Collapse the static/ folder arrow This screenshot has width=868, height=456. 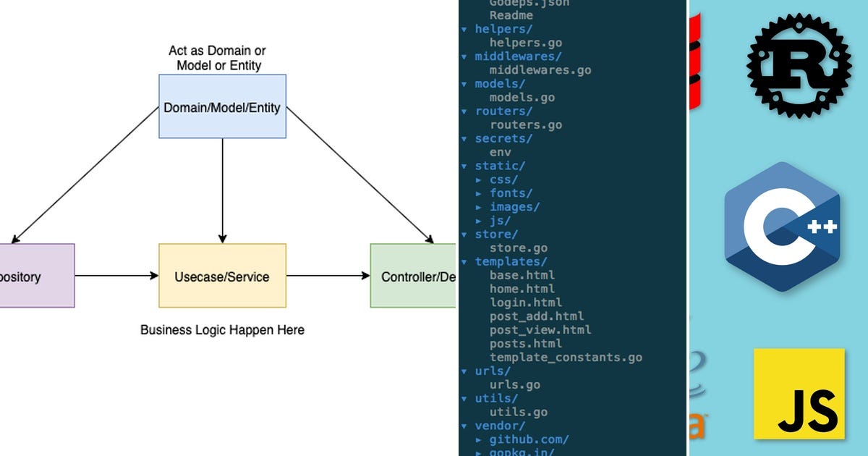464,166
